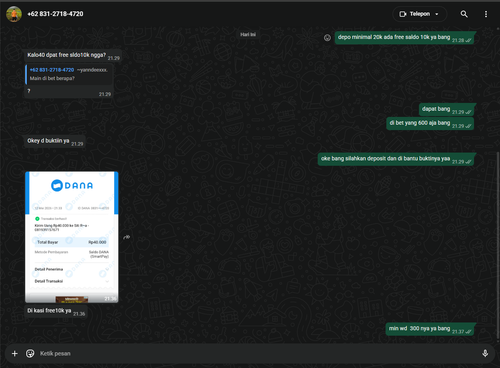The height and width of the screenshot is (368, 500).
Task: Select the sent message 'dapat bang'
Action: tap(447, 109)
